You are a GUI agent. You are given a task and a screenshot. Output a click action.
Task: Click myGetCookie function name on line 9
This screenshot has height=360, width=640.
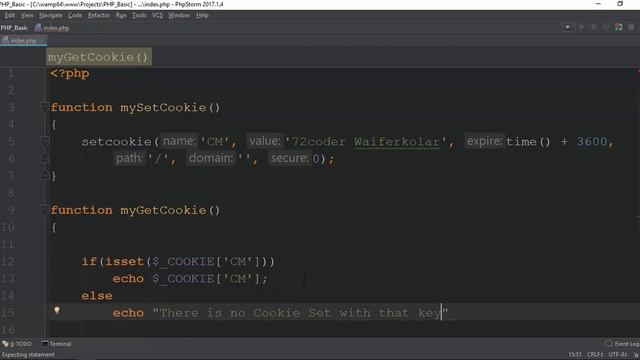pyautogui.click(x=163, y=210)
